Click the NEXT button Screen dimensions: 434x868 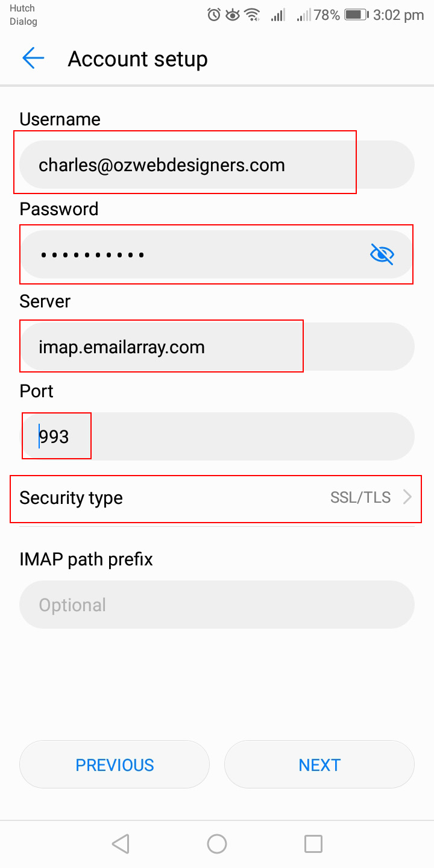[x=319, y=764]
